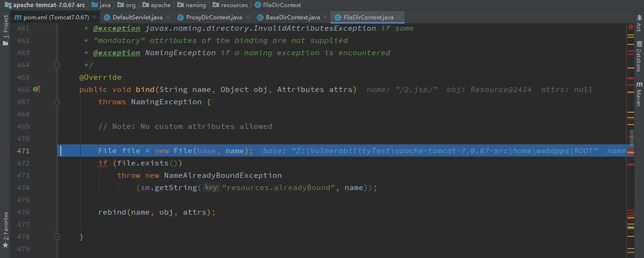Open the 2: Favorites tool window

[5, 230]
